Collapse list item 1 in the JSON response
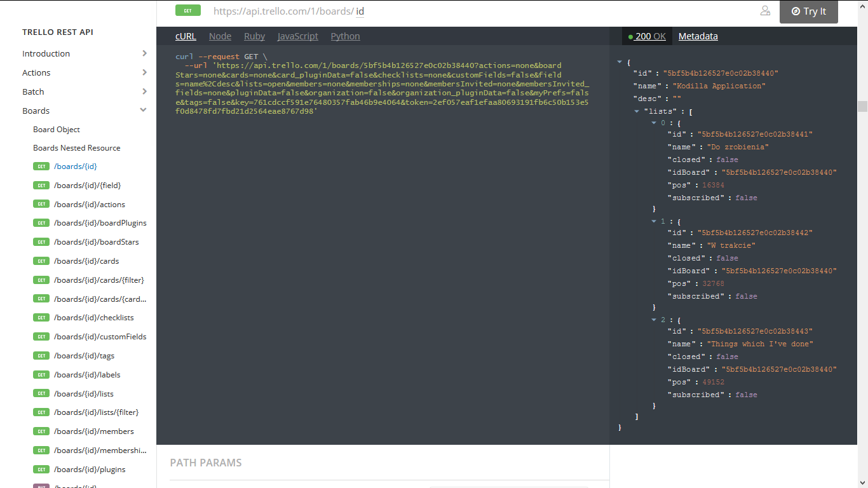868x488 pixels. click(x=654, y=221)
